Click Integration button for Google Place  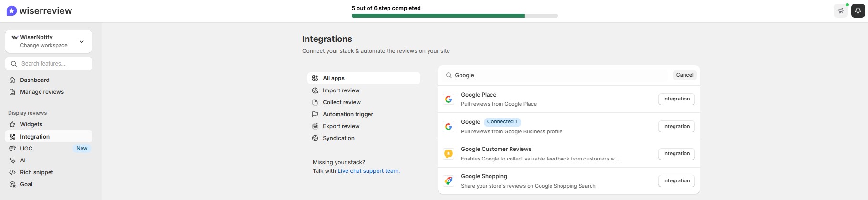click(x=676, y=99)
